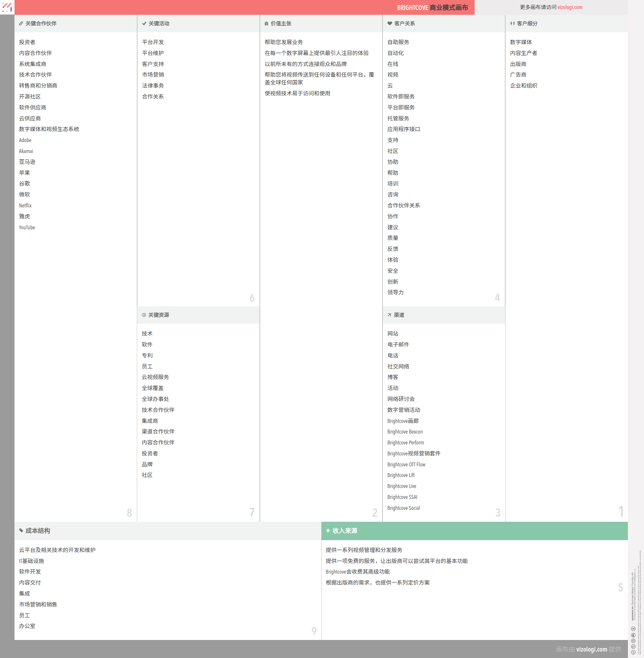Click the globe icon beside 关键资源
Viewport: 644px width, 658px height.
[144, 315]
